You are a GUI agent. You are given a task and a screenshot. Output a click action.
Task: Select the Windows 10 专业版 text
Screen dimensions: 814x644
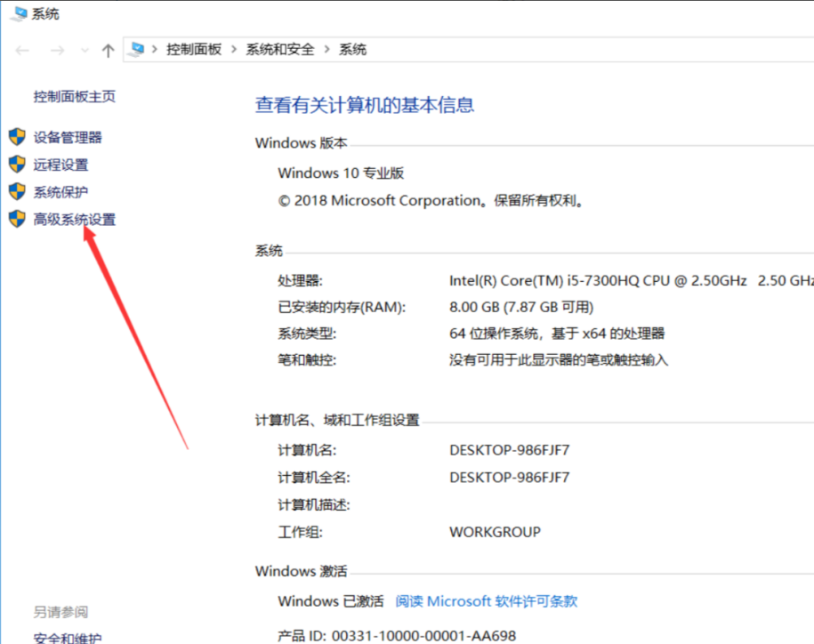tap(341, 173)
